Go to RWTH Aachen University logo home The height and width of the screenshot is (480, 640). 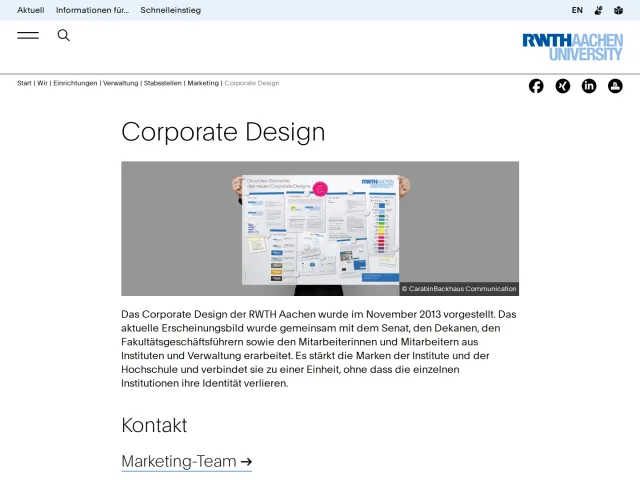pos(573,47)
